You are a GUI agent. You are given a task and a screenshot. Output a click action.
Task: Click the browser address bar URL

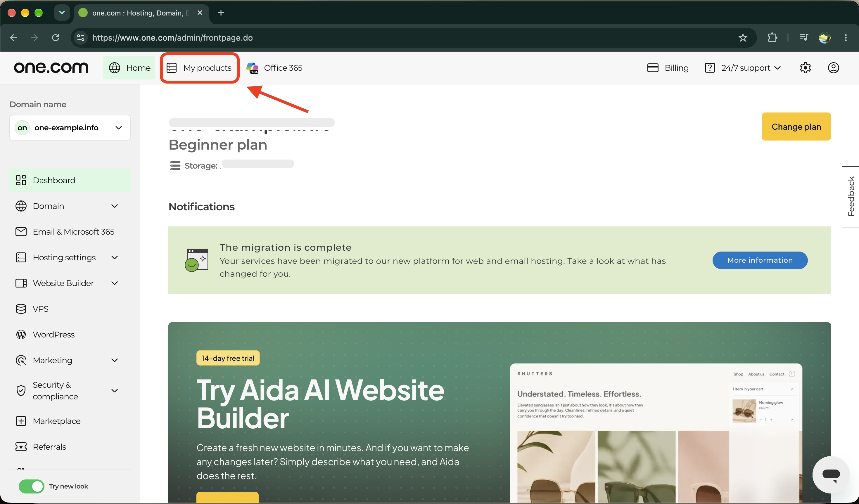pos(173,37)
